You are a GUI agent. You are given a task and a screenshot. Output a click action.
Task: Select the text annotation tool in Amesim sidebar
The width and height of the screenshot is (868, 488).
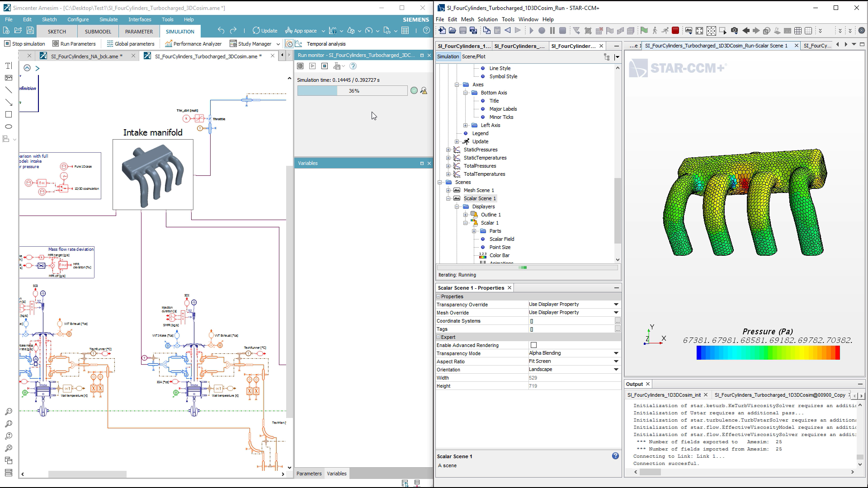pos(8,66)
